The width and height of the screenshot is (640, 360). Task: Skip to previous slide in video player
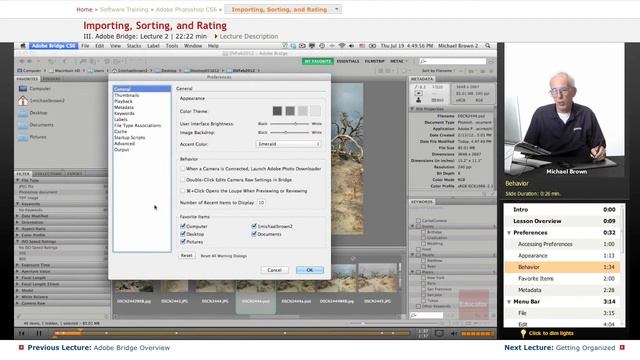coord(22,333)
